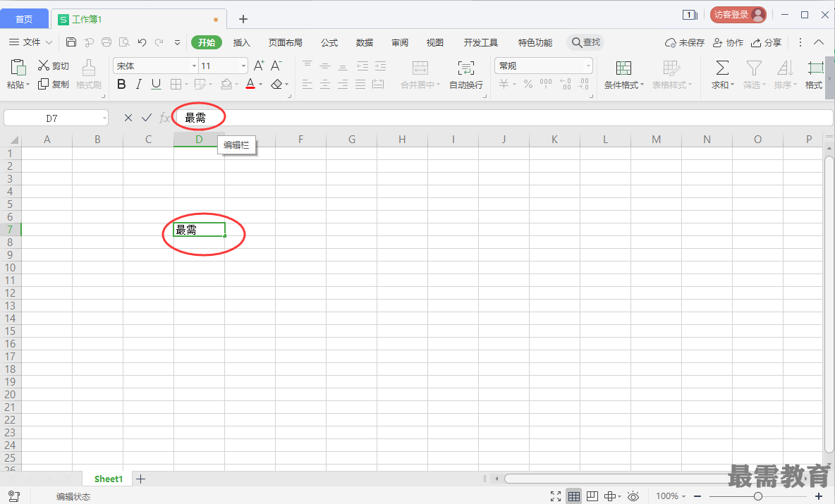Switch to the 数据 tab
The width and height of the screenshot is (835, 504).
[364, 42]
